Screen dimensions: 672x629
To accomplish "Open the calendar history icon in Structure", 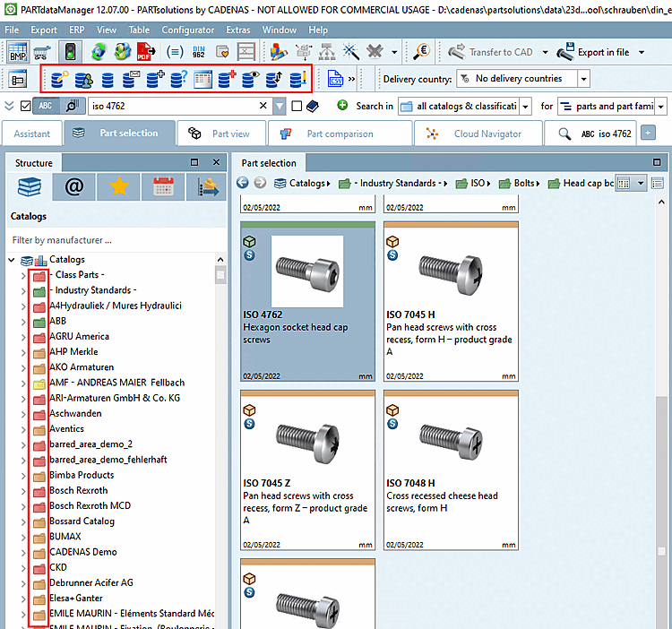I will (x=162, y=187).
